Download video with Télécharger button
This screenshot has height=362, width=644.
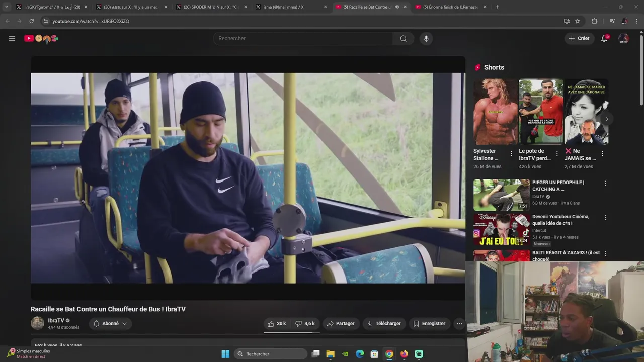384,324
